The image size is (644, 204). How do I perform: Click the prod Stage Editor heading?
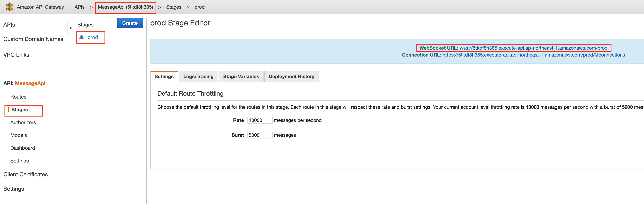click(x=180, y=23)
